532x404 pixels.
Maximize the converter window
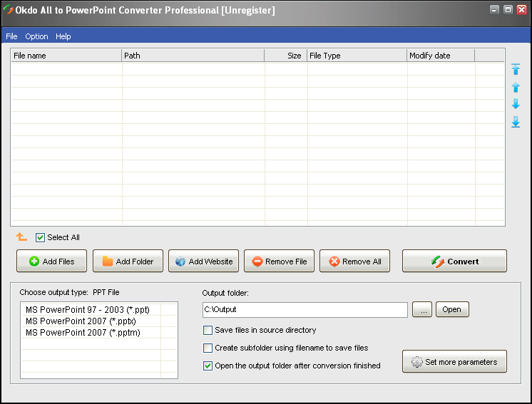point(508,9)
